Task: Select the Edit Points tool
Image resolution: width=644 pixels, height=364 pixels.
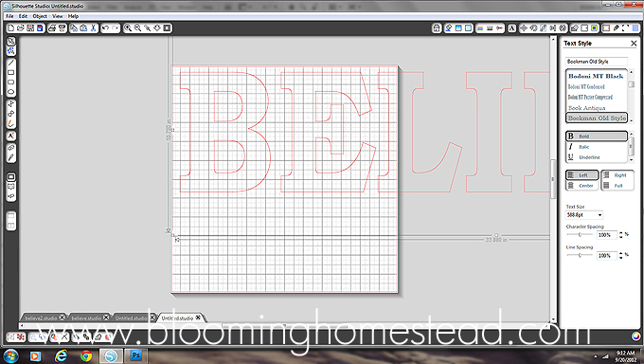Action: click(x=11, y=51)
